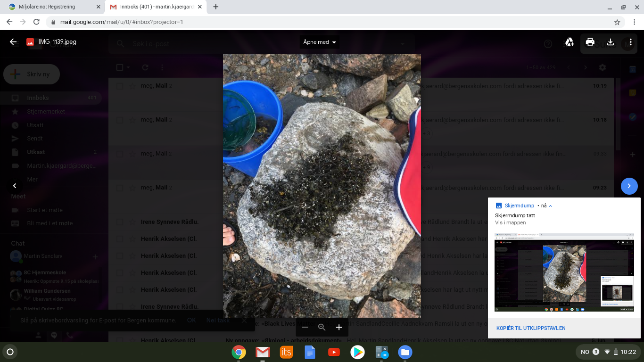Tick checkbox for 10:19 email row
Image resolution: width=644 pixels, height=362 pixels.
pos(120,86)
